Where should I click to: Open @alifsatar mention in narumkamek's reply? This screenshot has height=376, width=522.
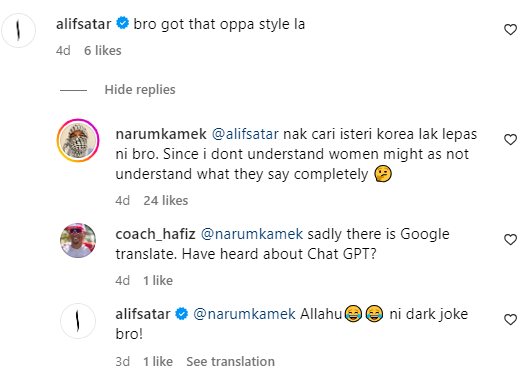[245, 134]
